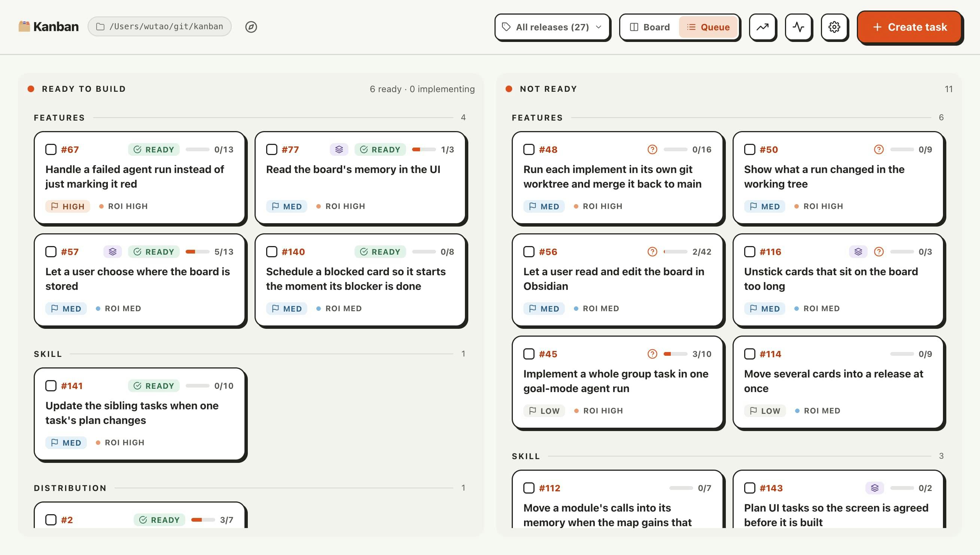Click the READY badge on card #140
Viewport: 980px width, 555px height.
tap(380, 252)
